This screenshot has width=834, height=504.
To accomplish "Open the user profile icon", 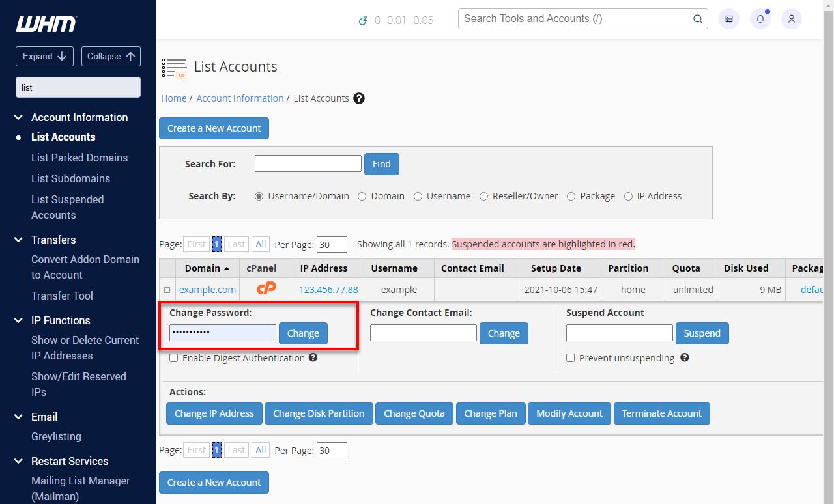I will click(791, 19).
